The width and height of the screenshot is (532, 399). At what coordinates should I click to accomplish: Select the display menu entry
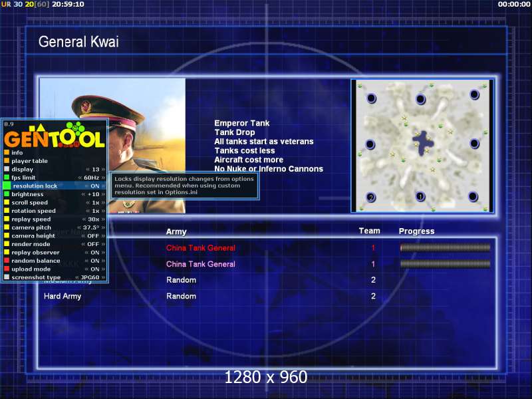click(x=22, y=170)
